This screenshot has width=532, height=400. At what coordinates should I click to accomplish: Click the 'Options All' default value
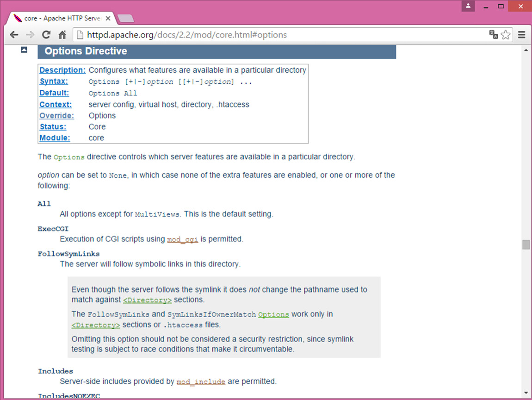pyautogui.click(x=112, y=93)
